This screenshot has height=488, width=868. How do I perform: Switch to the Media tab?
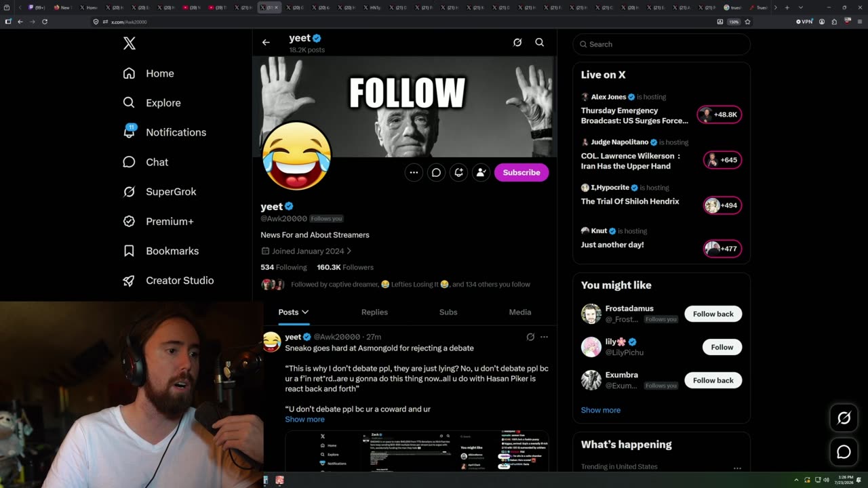tap(520, 312)
